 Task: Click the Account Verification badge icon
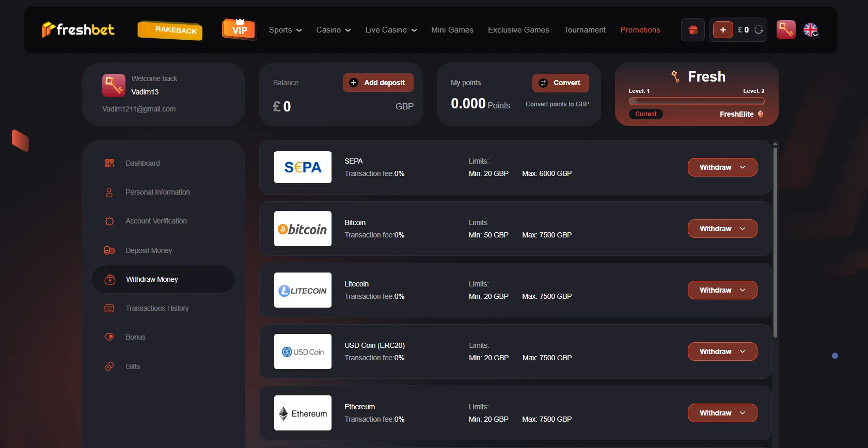tap(109, 221)
